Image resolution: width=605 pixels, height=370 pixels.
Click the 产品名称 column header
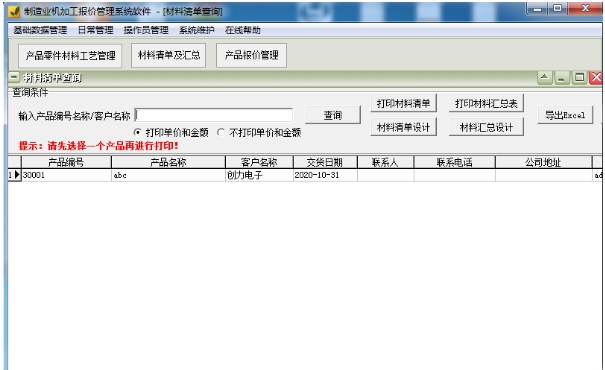point(168,162)
